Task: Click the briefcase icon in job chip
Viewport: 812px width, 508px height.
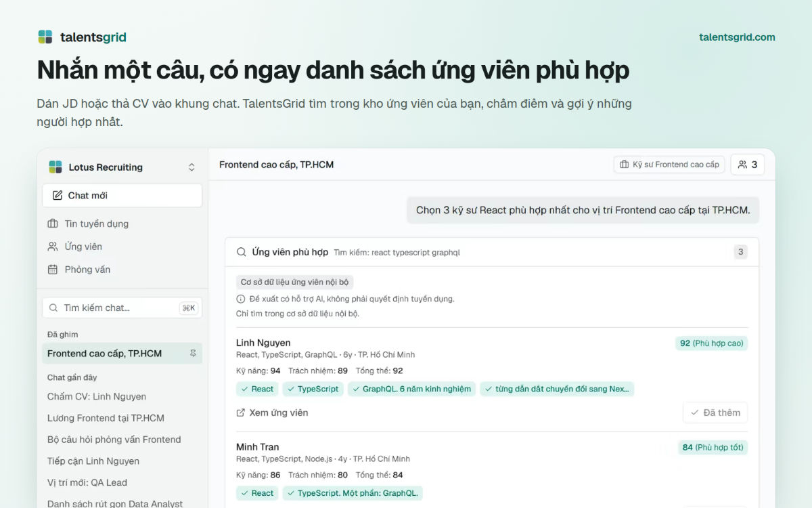Action: click(625, 165)
